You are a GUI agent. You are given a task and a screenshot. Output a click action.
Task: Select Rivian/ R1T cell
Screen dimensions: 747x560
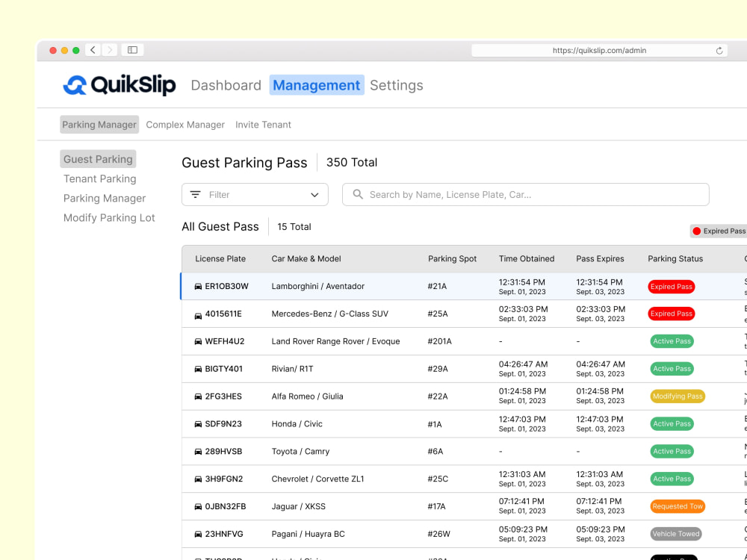(292, 369)
